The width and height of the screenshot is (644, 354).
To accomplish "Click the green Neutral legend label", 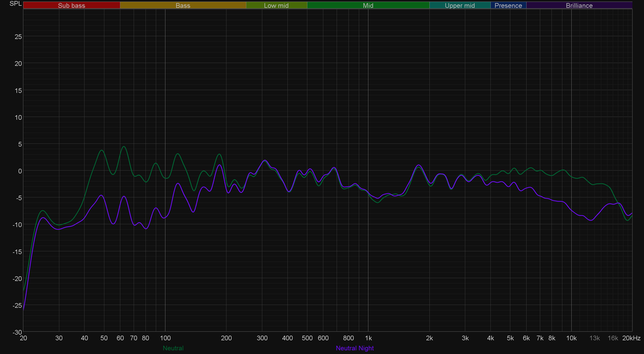I will click(x=173, y=348).
